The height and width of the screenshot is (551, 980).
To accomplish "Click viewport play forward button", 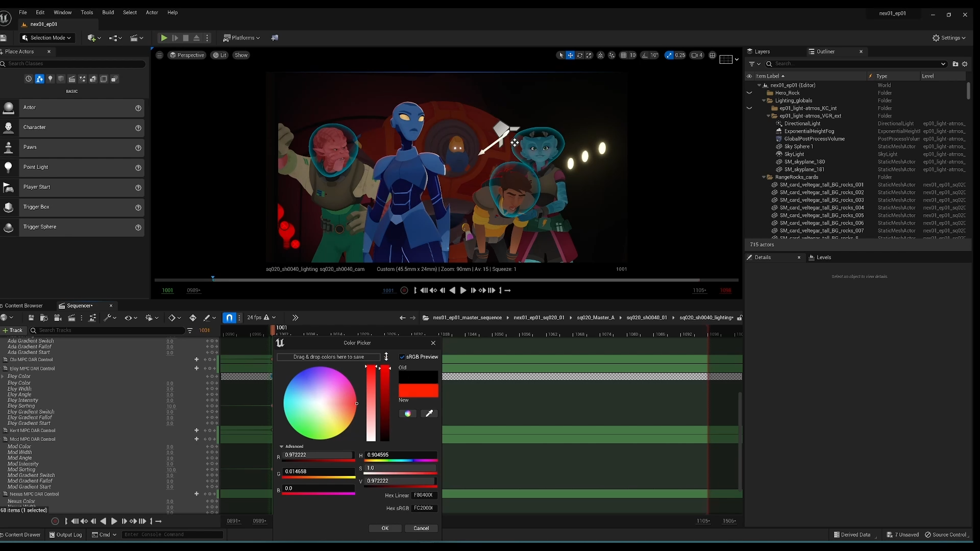I will click(x=463, y=290).
